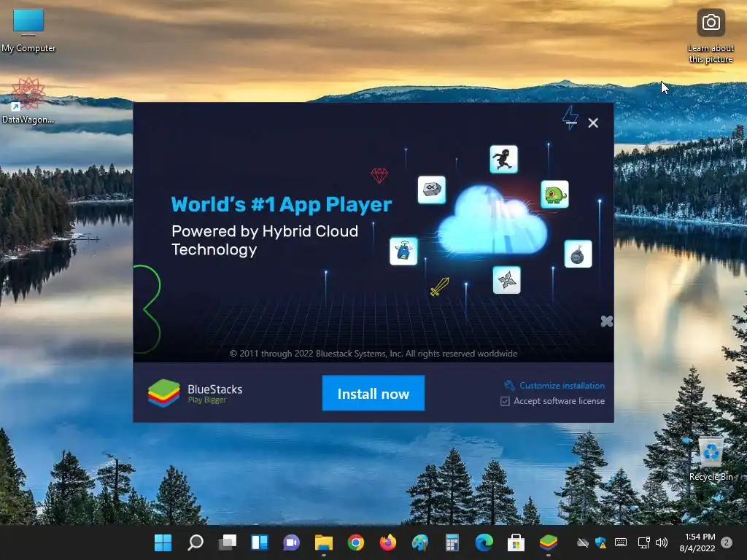This screenshot has height=560, width=747.
Task: Click the bomb game icon
Action: pyautogui.click(x=578, y=254)
